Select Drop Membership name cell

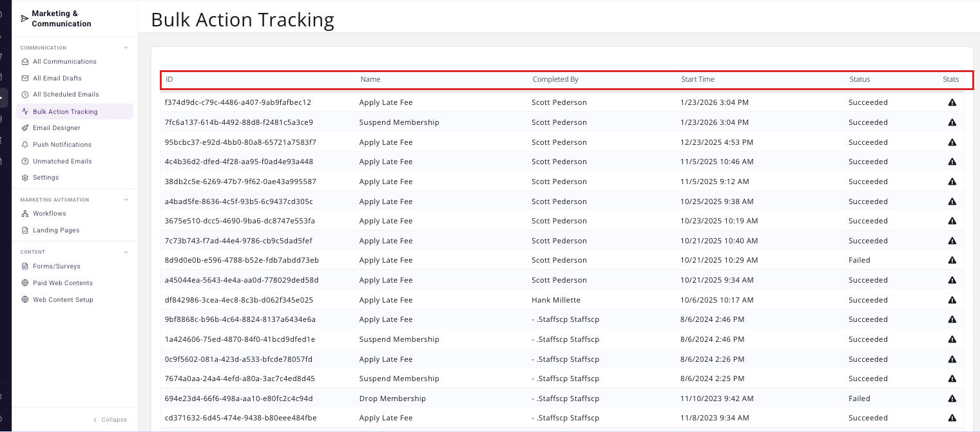pos(392,399)
